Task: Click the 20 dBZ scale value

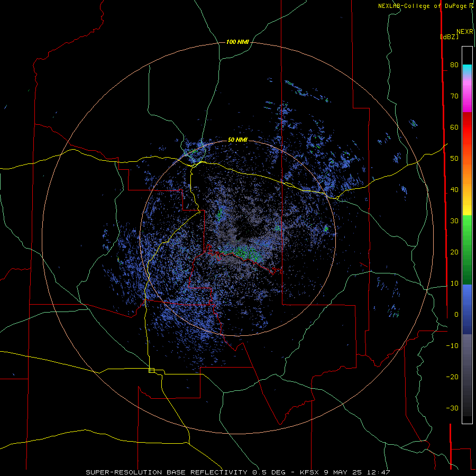Action: pyautogui.click(x=454, y=252)
